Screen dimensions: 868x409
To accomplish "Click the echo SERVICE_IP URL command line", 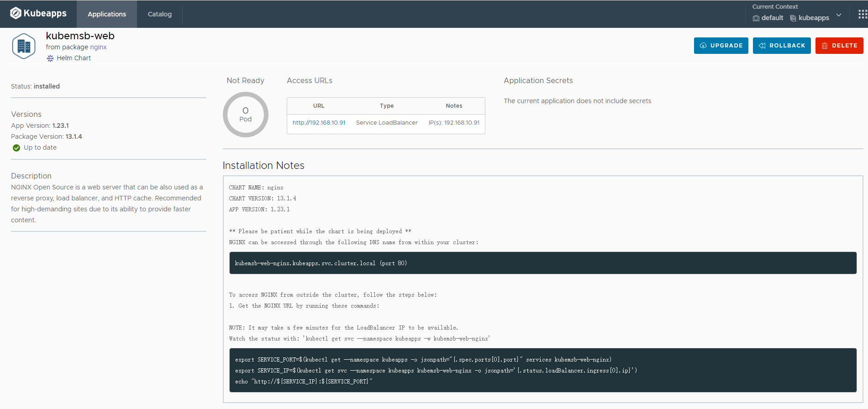I will tap(304, 382).
